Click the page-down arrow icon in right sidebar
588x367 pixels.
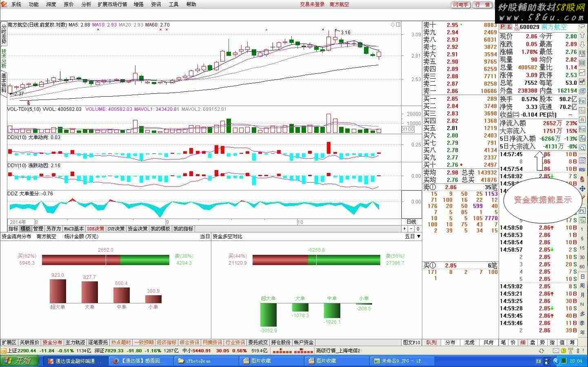point(583,44)
